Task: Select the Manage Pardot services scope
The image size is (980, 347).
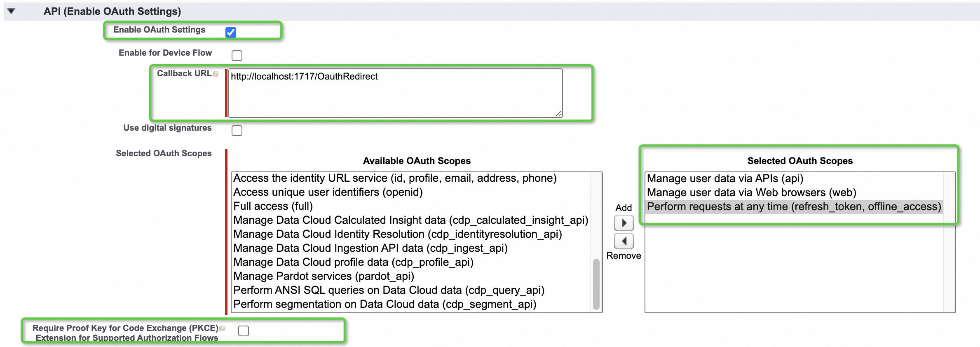Action: [324, 276]
